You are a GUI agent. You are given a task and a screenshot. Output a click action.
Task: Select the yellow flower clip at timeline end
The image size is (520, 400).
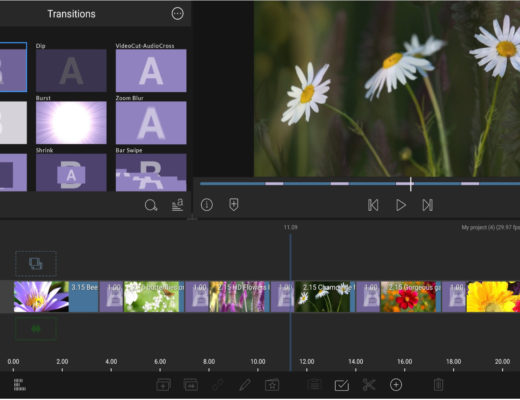[493, 297]
